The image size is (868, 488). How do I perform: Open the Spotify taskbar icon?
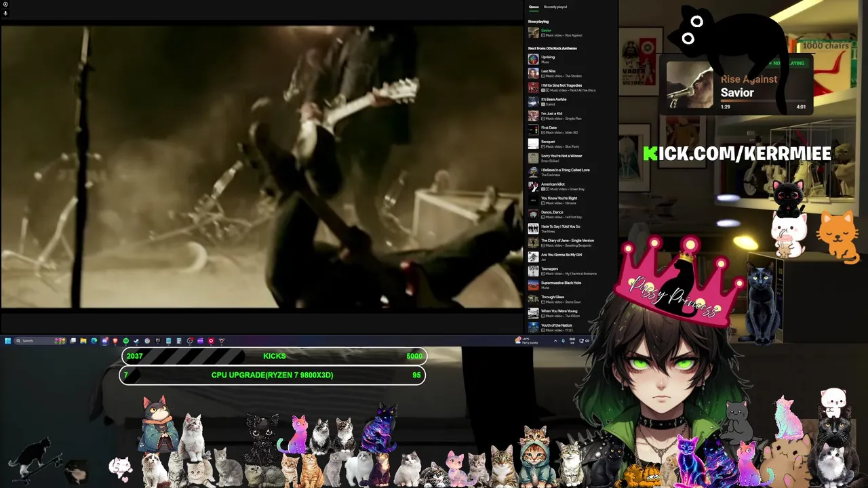click(x=126, y=340)
